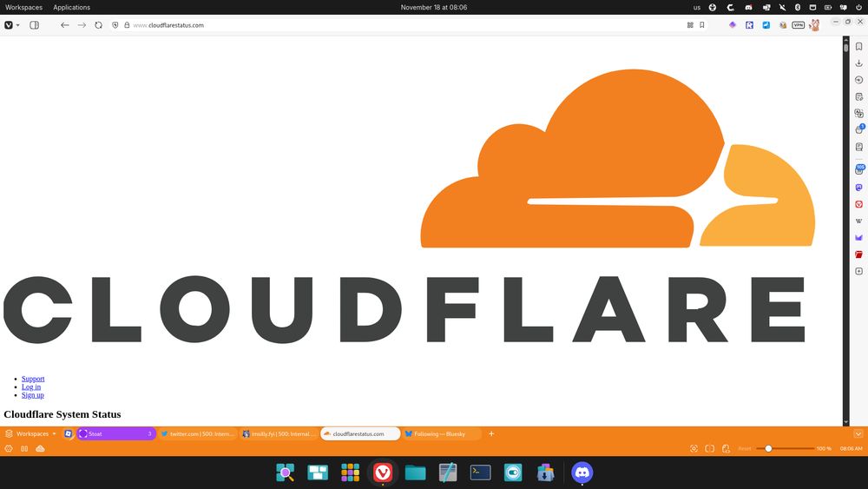The height and width of the screenshot is (489, 868).
Task: Open History panel in sidebar
Action: pyautogui.click(x=859, y=80)
